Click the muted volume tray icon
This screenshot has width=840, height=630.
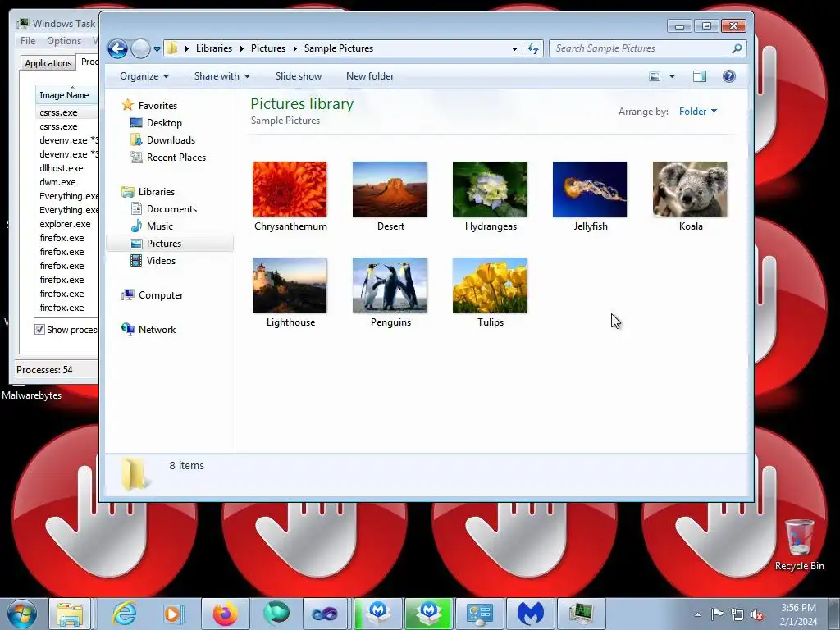(x=757, y=614)
